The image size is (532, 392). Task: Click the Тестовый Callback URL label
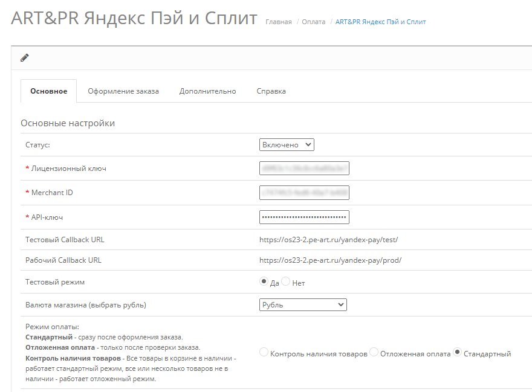(x=65, y=240)
